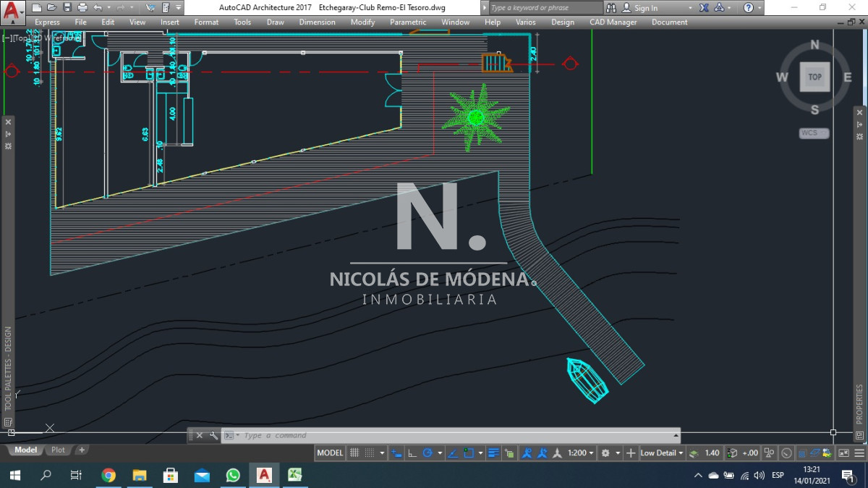Expand the Low Detail display configuration list
The width and height of the screenshot is (868, 488).
(x=661, y=453)
